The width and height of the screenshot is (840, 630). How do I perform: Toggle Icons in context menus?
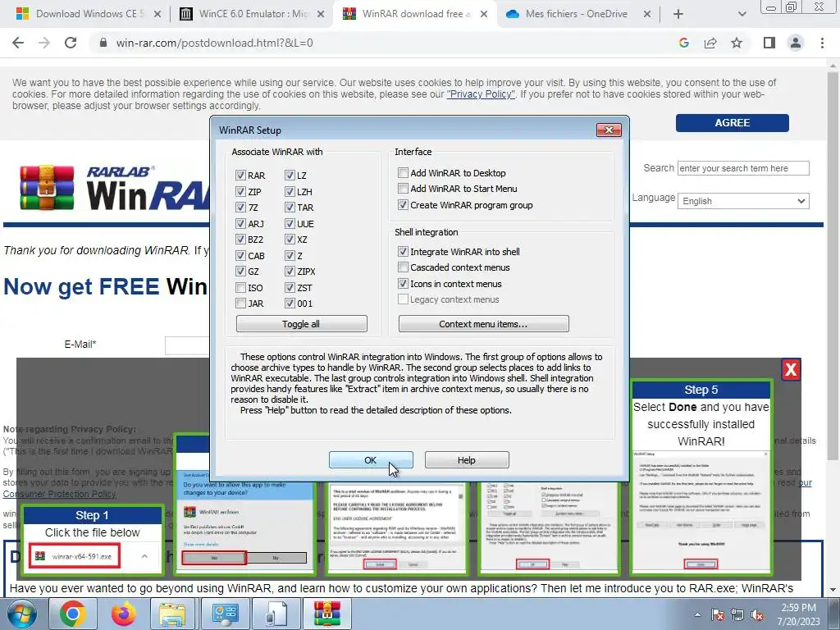[x=403, y=283]
